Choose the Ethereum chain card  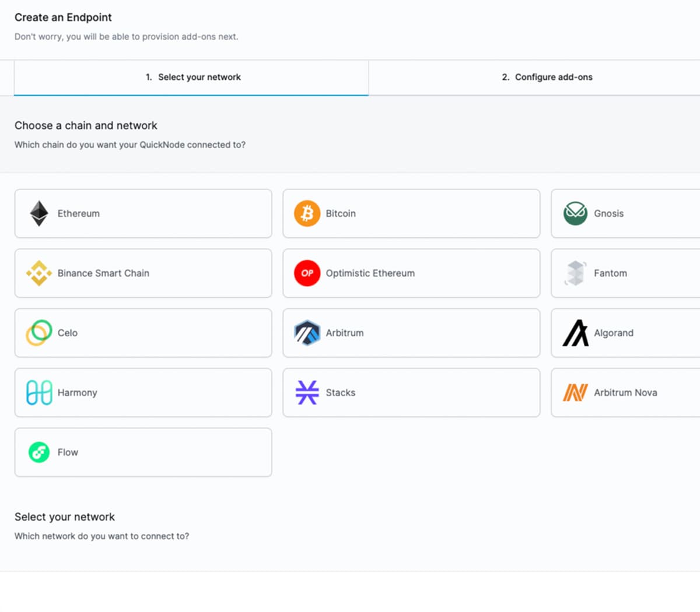[143, 213]
